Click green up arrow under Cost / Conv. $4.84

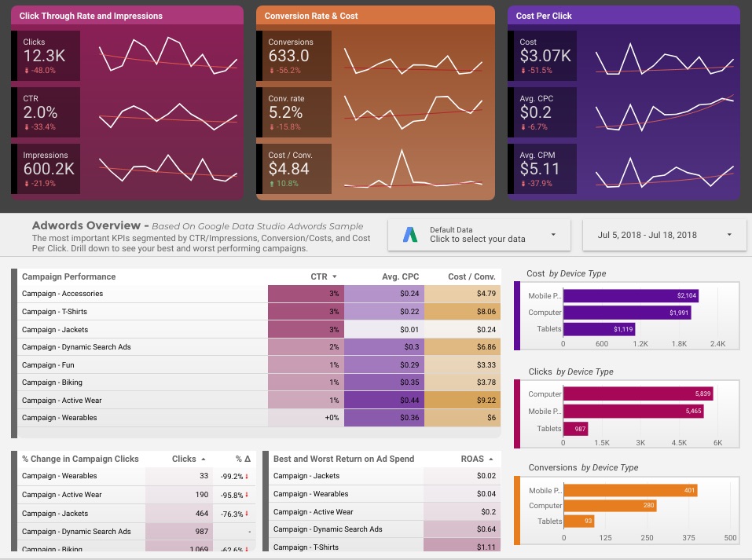click(271, 184)
